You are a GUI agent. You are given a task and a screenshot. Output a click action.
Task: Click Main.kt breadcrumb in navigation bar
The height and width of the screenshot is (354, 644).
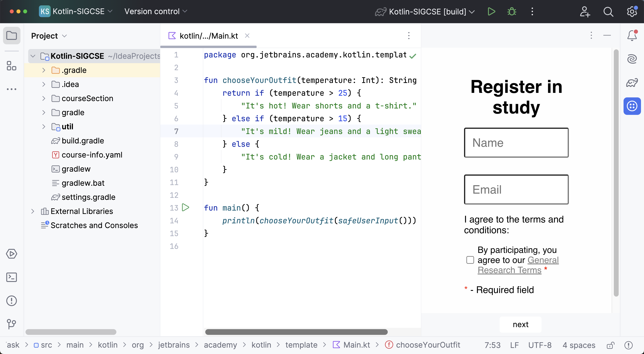click(x=351, y=345)
